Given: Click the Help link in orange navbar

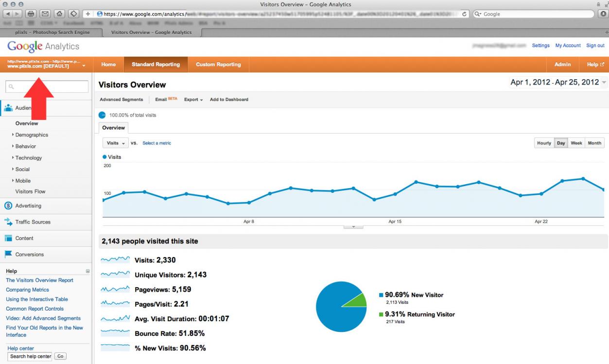Looking at the screenshot, I should [595, 64].
